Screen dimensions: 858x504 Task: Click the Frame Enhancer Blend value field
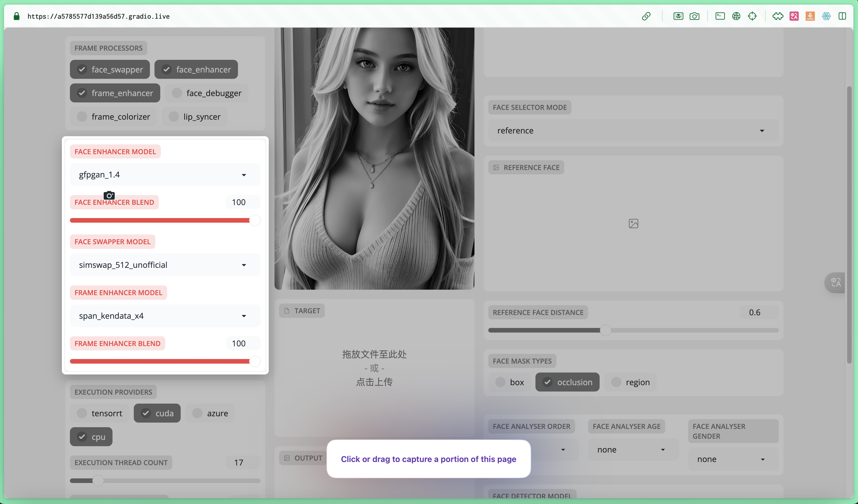click(243, 343)
